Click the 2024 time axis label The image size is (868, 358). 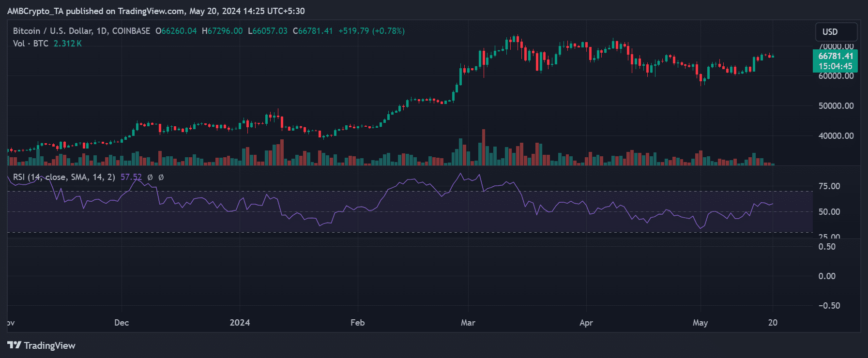(240, 323)
